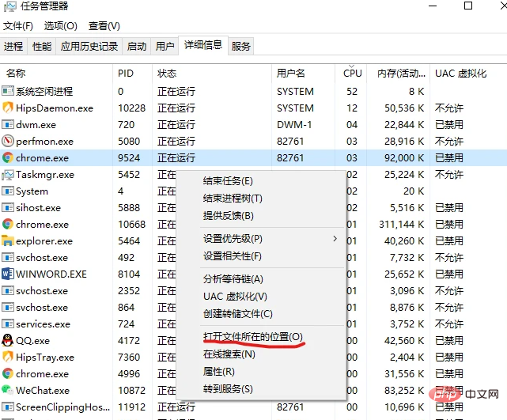Screen dimensions: 507x420
Task: Switch to the 用户 tab
Action: 165,46
